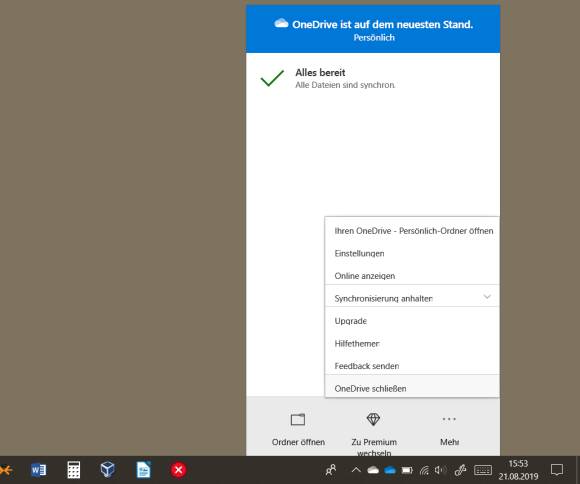580x484 pixels.
Task: Show hidden tray icons with the chevron
Action: pos(356,470)
